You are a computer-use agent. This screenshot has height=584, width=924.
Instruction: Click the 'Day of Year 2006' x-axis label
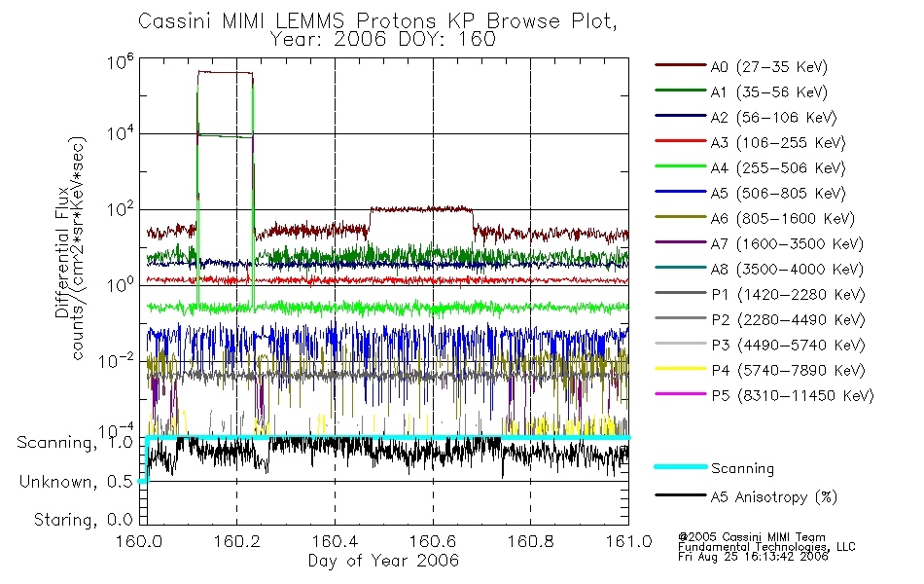(383, 561)
